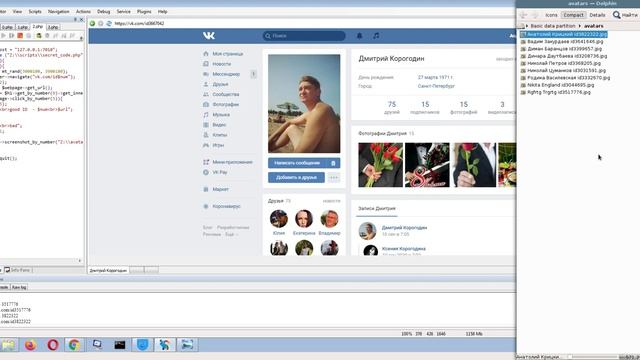Open the VK music note icon in the header

tap(376, 36)
